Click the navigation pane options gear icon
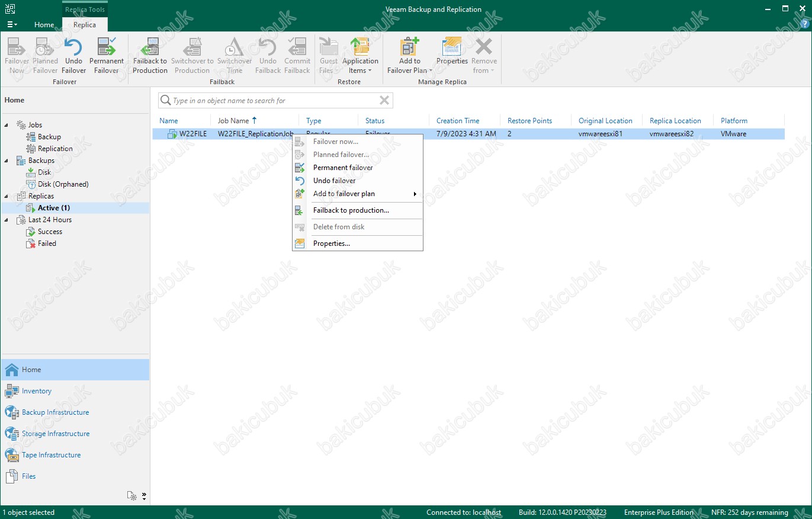 click(133, 496)
